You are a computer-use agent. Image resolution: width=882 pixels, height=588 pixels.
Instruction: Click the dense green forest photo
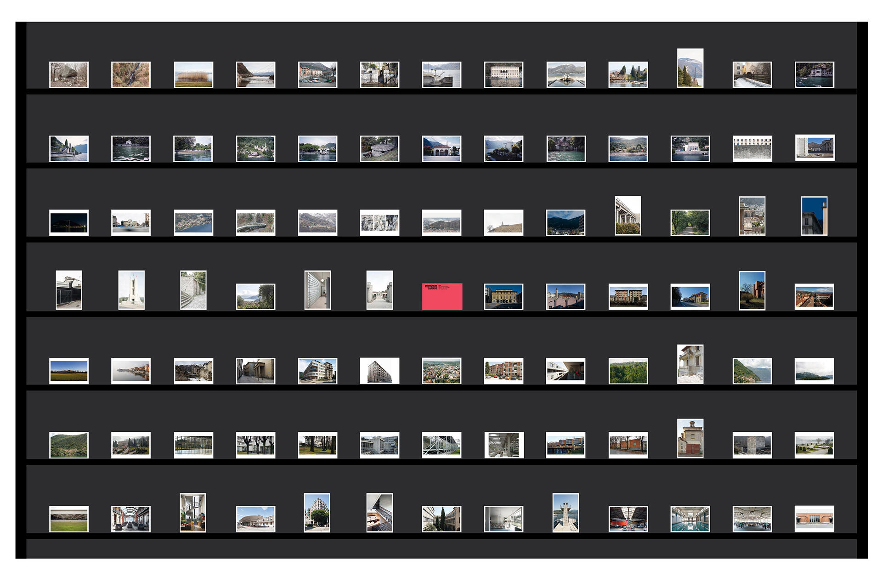pos(628,371)
